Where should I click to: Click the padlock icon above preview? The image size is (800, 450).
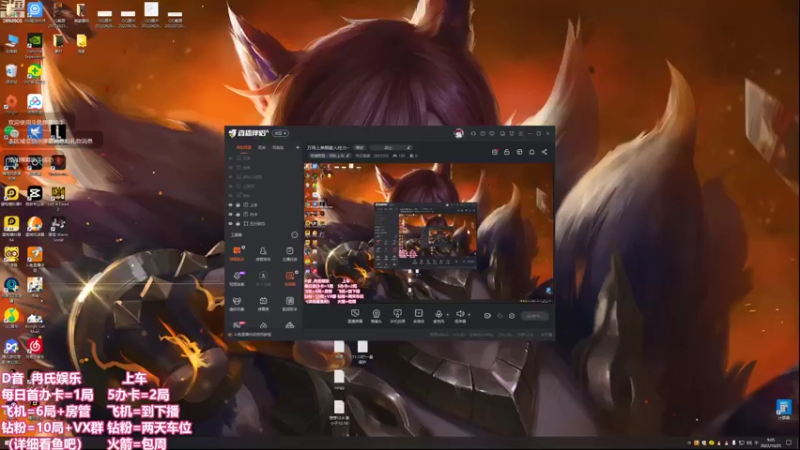pos(507,152)
